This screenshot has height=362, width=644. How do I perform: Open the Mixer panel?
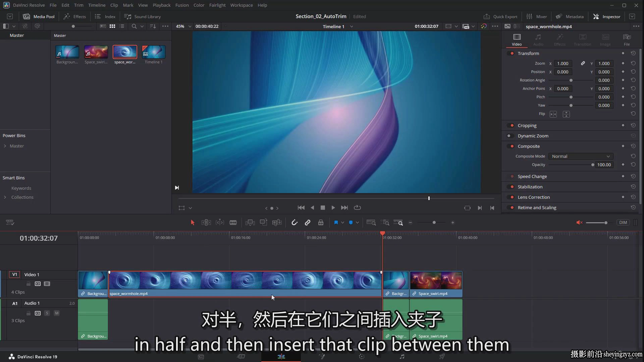pyautogui.click(x=537, y=16)
